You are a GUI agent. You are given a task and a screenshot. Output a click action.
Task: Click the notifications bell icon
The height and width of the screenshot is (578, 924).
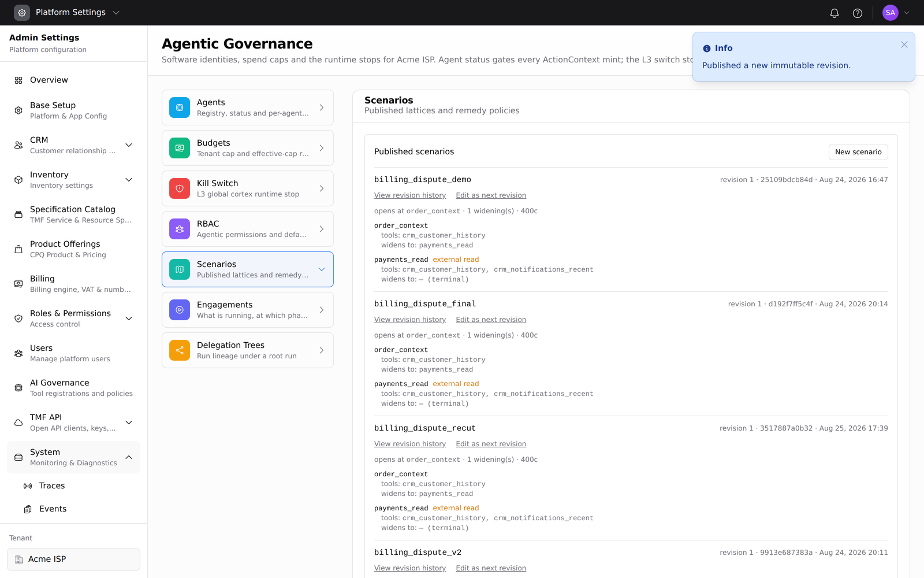click(834, 13)
